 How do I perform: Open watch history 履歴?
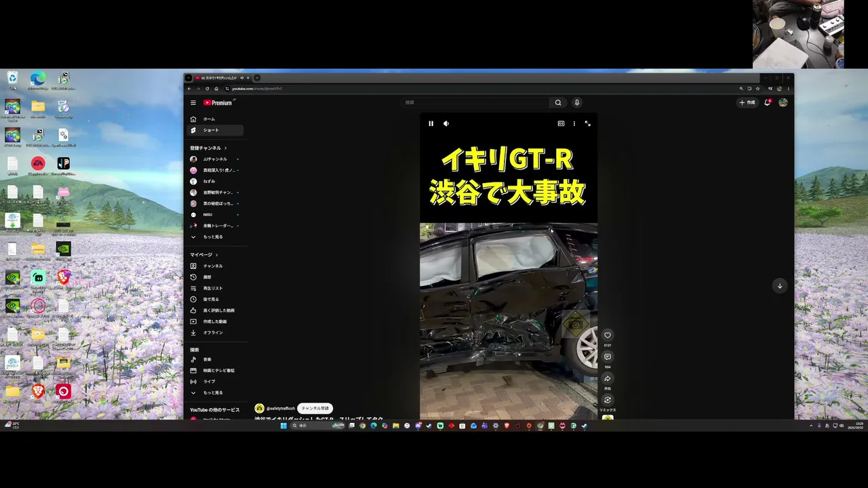[214, 277]
